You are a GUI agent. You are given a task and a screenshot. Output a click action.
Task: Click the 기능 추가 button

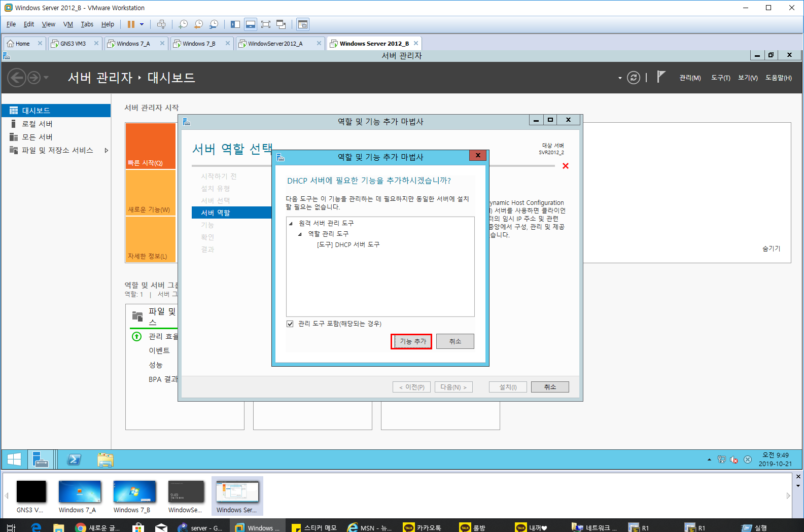click(411, 341)
